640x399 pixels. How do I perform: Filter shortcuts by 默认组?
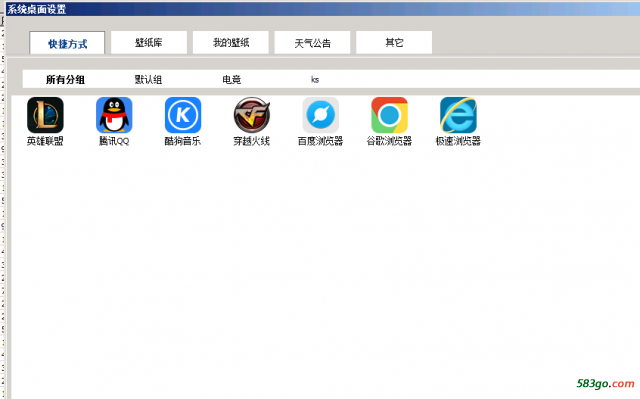(149, 80)
